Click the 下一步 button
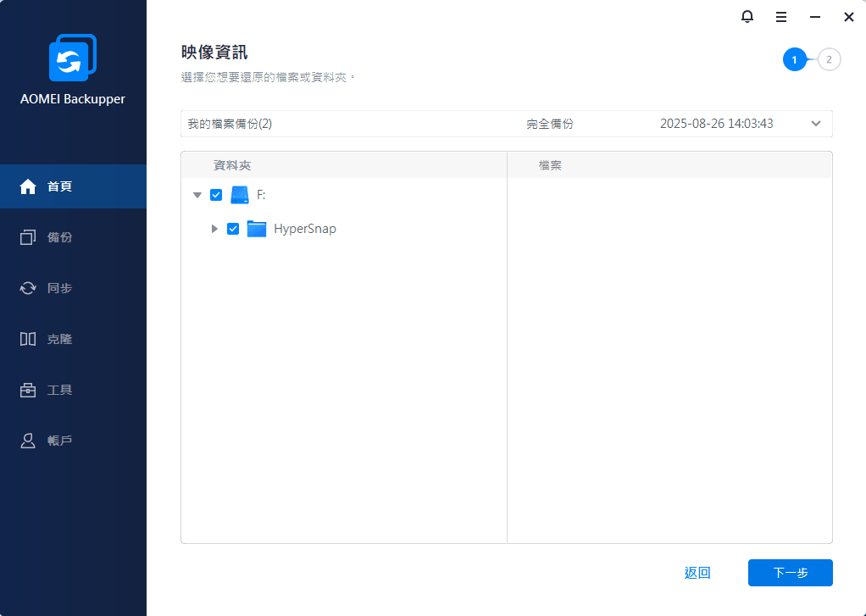The image size is (866, 616). 791,573
